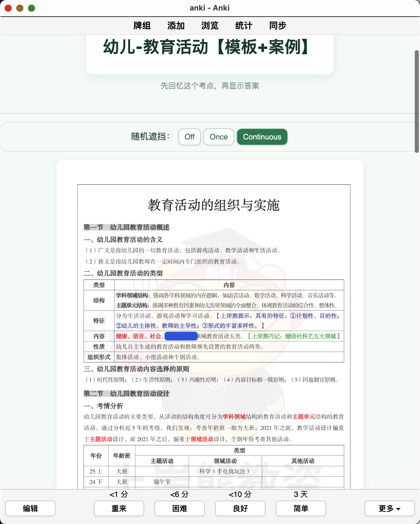
Task: Click the 3 天 interval label
Action: tap(301, 494)
